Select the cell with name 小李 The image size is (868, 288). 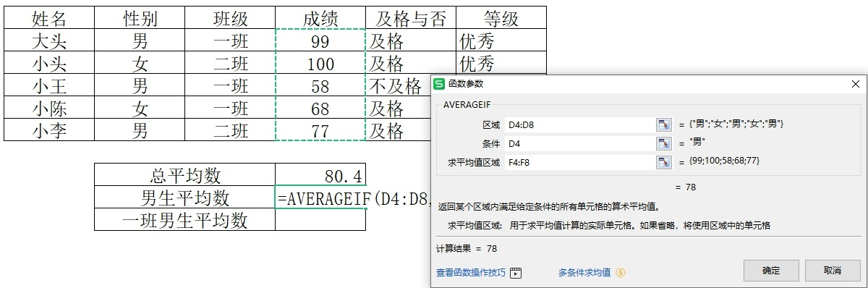tap(49, 130)
